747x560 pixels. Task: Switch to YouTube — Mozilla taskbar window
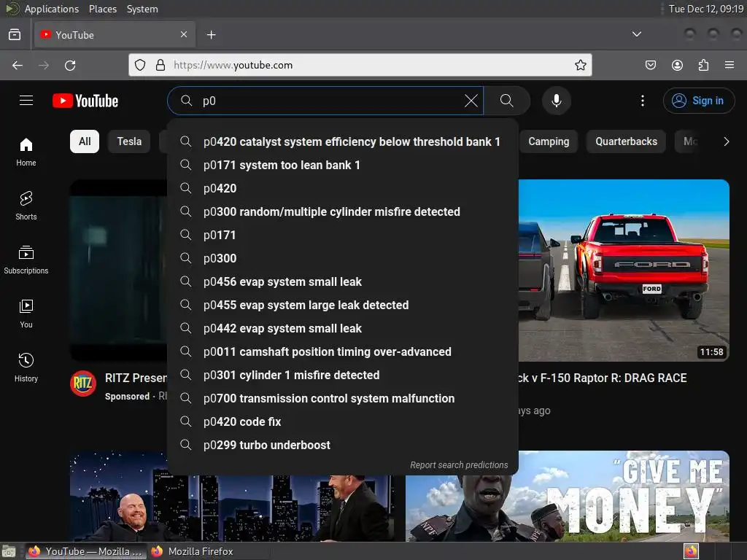pos(86,551)
